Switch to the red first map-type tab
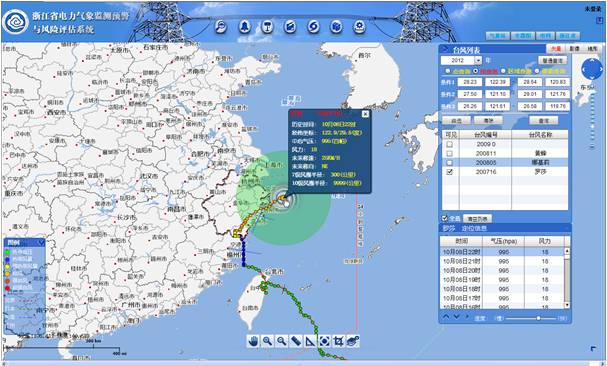This screenshot has width=607, height=366. point(556,49)
